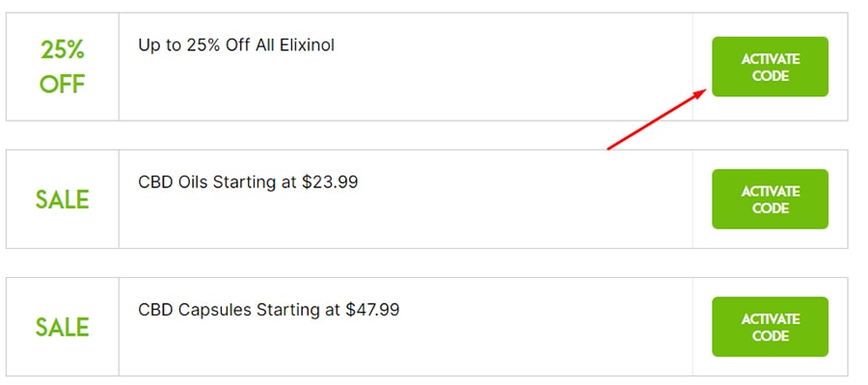868x385 pixels.
Task: Click the $47.99 price text
Action: point(372,309)
